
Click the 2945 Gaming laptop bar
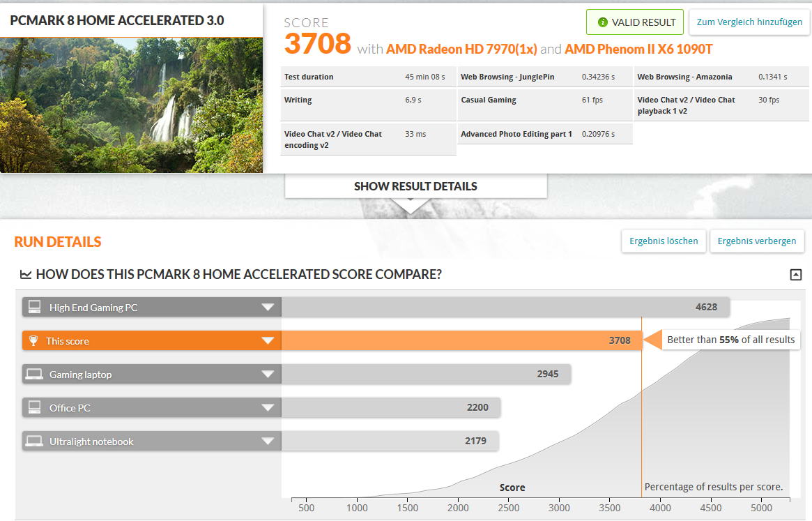pos(426,375)
